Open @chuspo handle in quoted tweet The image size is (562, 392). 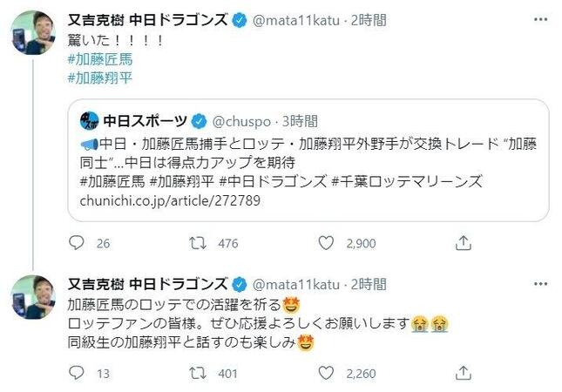click(241, 120)
